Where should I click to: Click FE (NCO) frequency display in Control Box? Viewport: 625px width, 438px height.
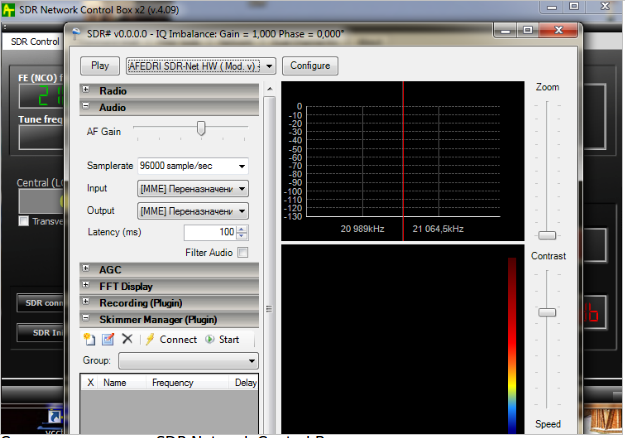(x=41, y=96)
